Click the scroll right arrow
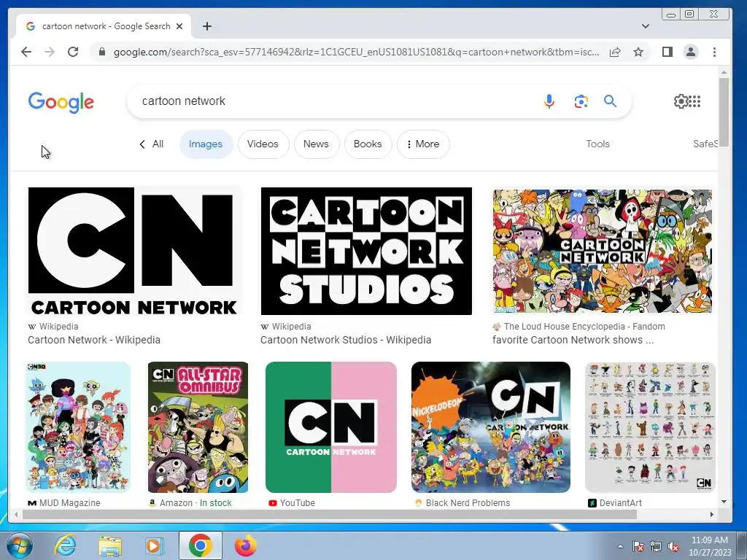 (x=712, y=514)
